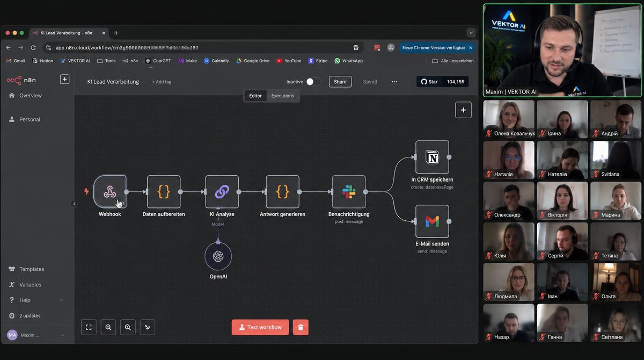This screenshot has height=360, width=644.
Task: Click the Test workflow button
Action: [260, 327]
